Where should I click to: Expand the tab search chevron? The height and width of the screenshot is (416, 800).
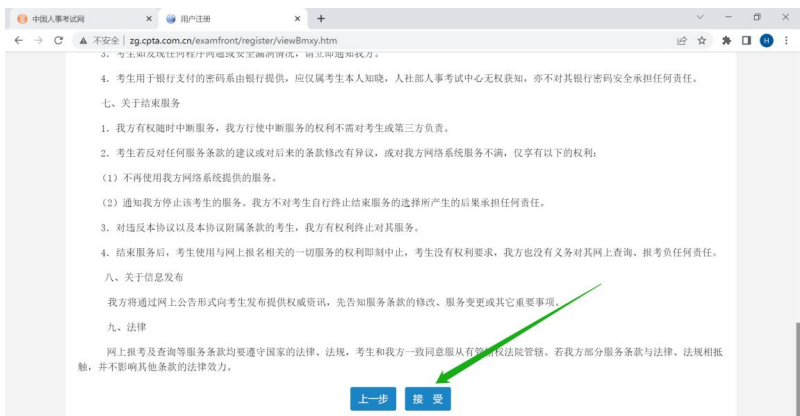(x=700, y=18)
